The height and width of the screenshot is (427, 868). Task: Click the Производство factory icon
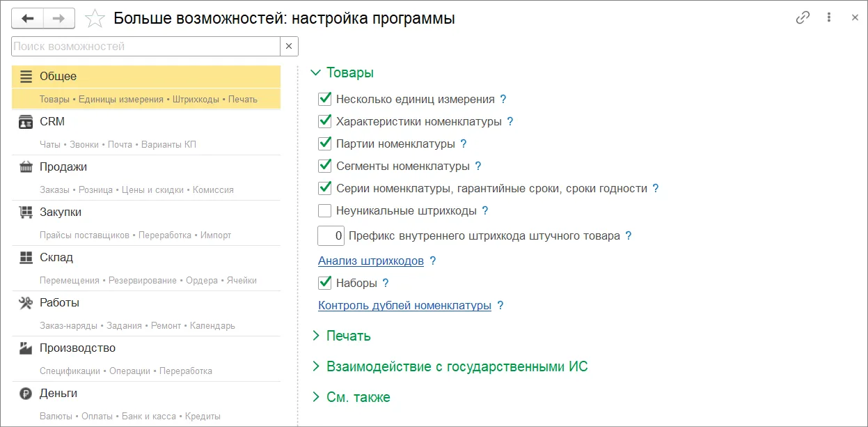tap(26, 348)
